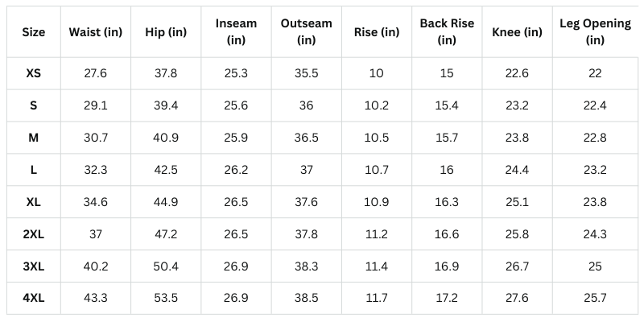Click the M back rise value 15.7
The width and height of the screenshot is (644, 322).
tap(446, 138)
